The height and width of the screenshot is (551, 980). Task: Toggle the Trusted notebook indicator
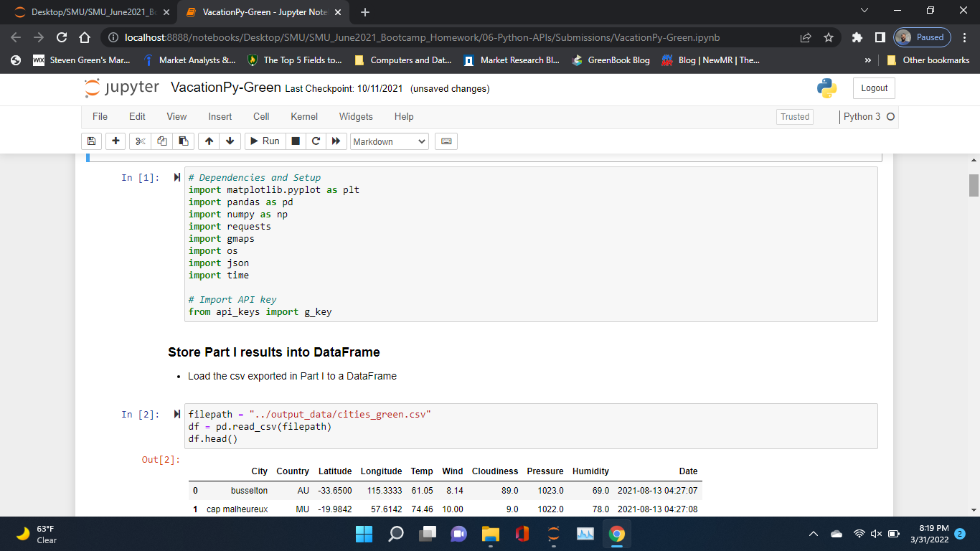[x=795, y=117]
